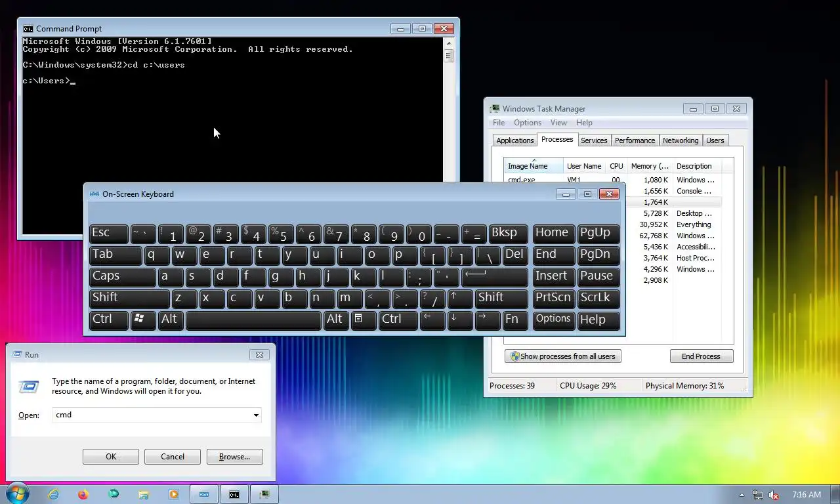840x504 pixels.
Task: Click OK in the Run dialog
Action: click(x=111, y=457)
